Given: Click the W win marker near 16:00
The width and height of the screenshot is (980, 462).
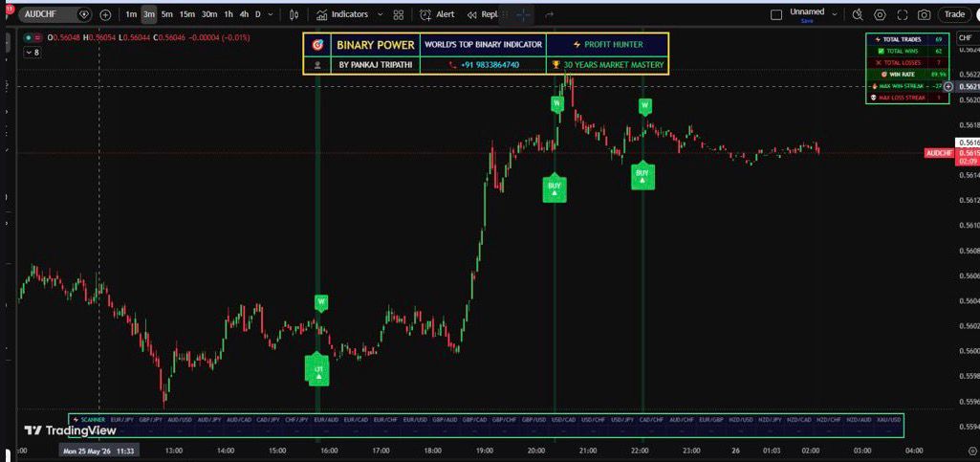Looking at the screenshot, I should [x=321, y=302].
